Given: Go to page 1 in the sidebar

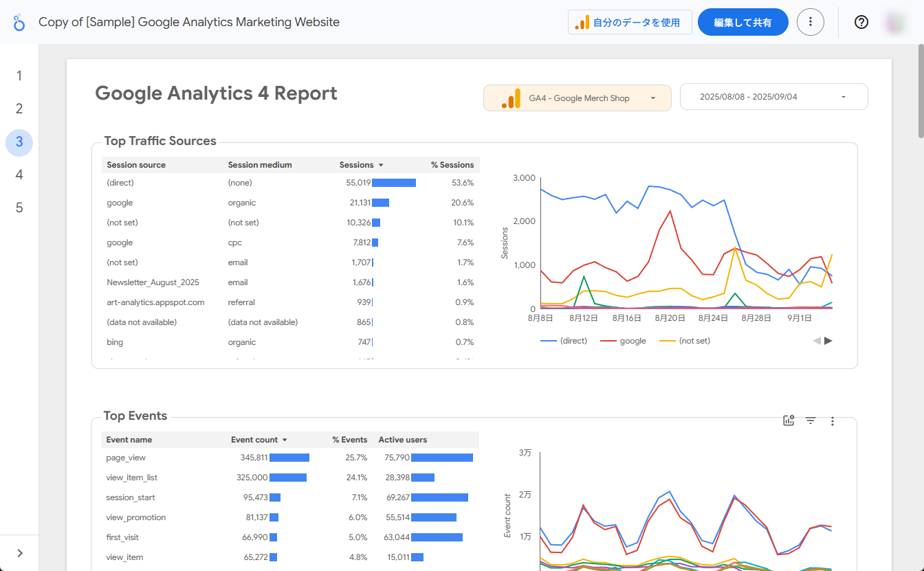Looking at the screenshot, I should coord(19,76).
